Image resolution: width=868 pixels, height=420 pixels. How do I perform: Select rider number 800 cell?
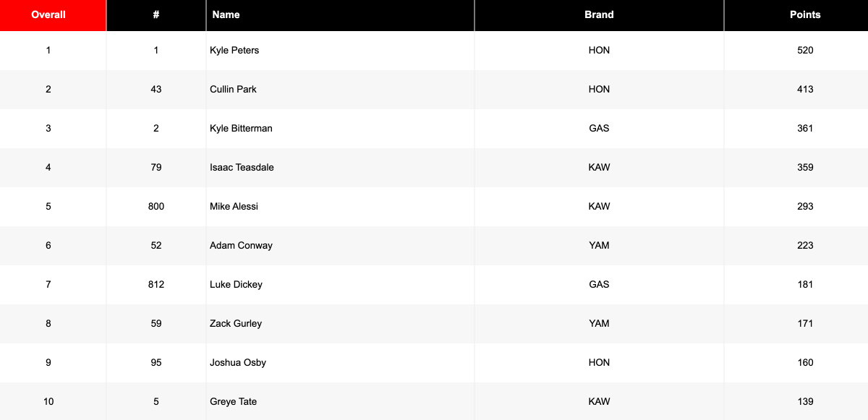[156, 207]
